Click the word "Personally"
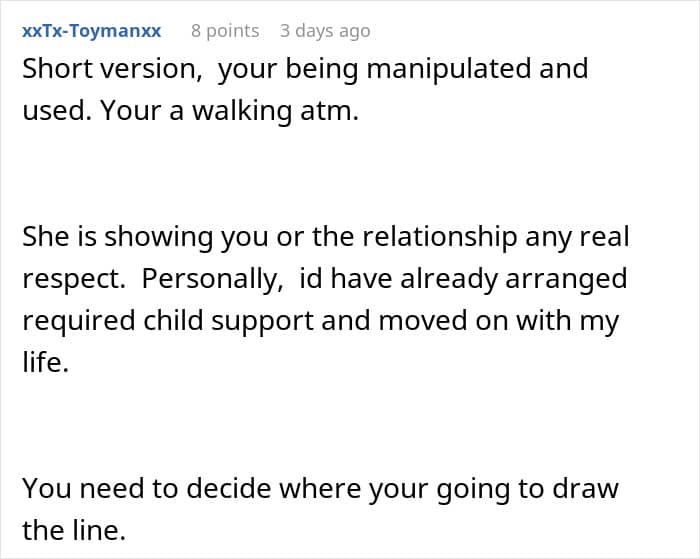Viewport: 700px width, 559px height. click(x=204, y=278)
